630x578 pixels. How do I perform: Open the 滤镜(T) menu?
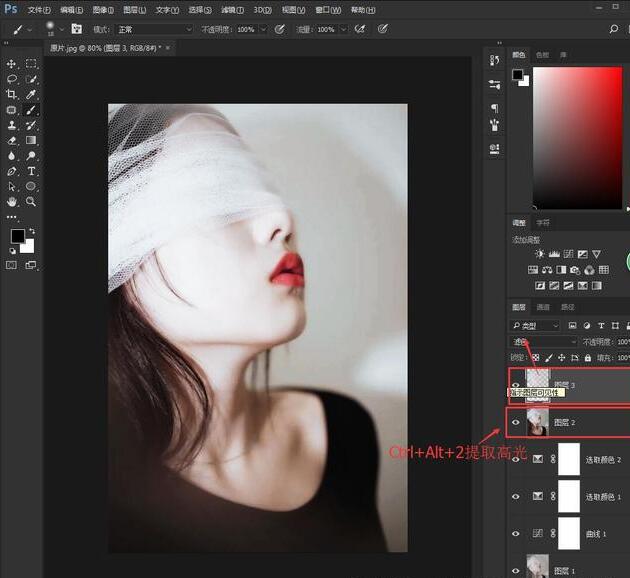click(230, 9)
